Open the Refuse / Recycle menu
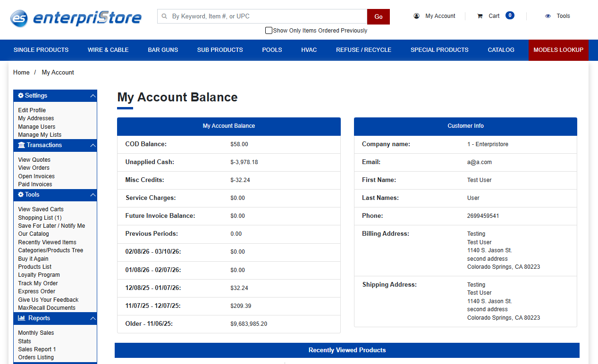 [x=363, y=50]
